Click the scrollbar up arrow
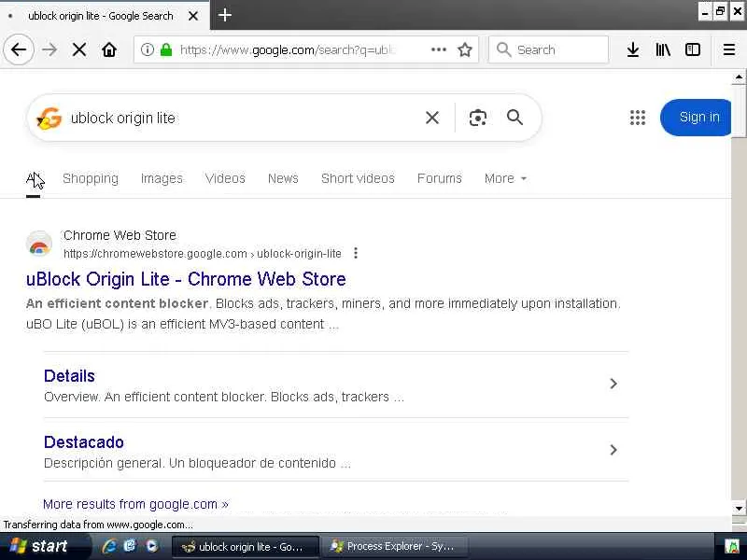 [x=739, y=77]
